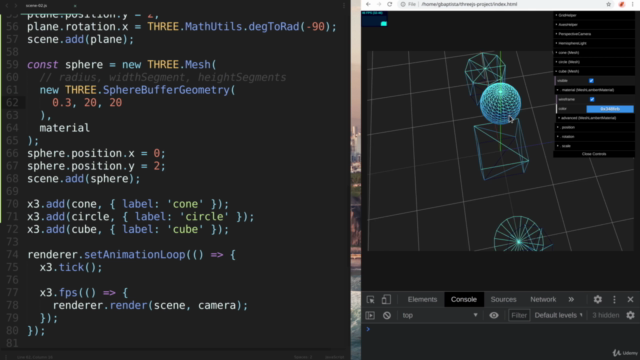Show more DevTools tabs

point(571,300)
